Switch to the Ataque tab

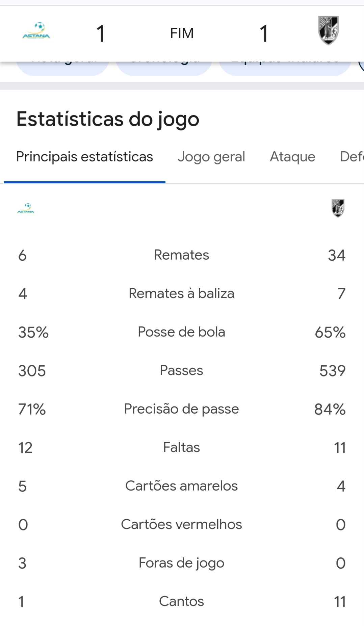coord(292,157)
